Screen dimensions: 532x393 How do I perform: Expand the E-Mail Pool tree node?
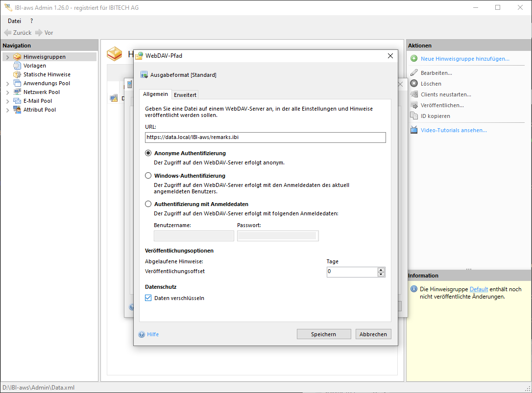click(7, 101)
